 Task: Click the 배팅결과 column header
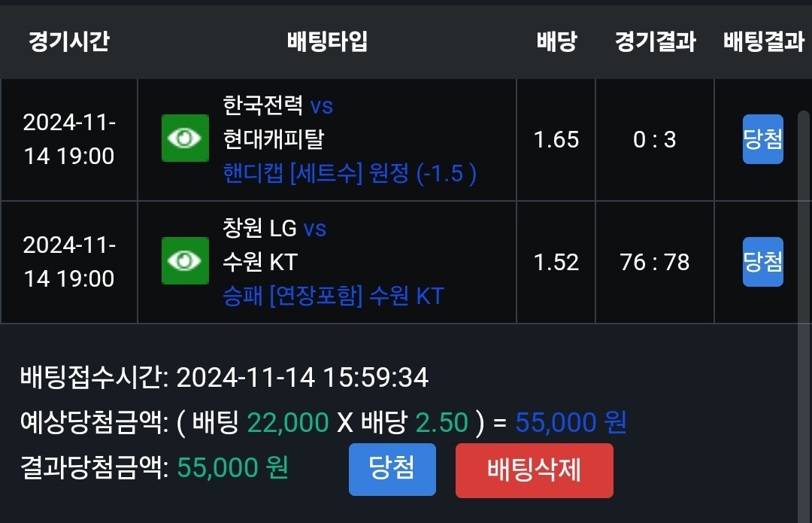[763, 41]
